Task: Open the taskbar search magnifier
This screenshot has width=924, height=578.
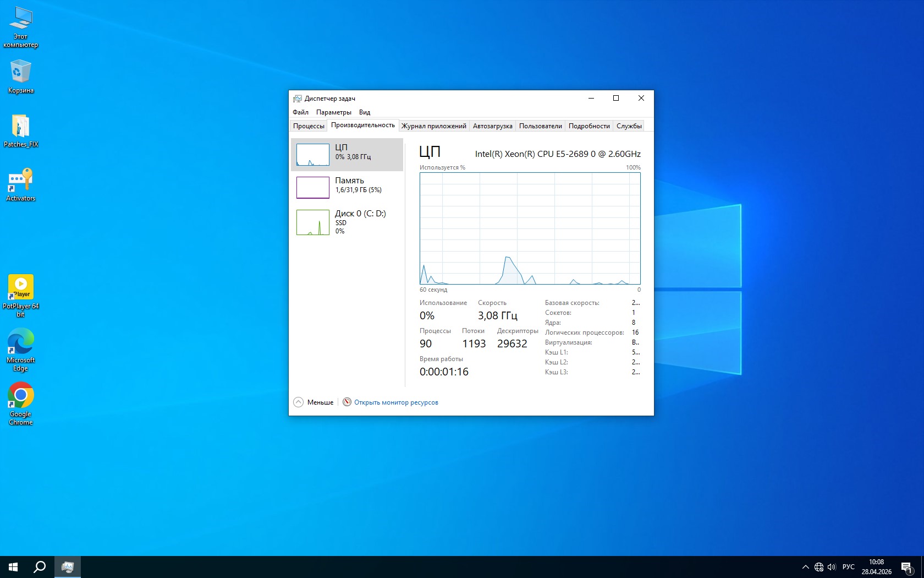Action: (40, 567)
